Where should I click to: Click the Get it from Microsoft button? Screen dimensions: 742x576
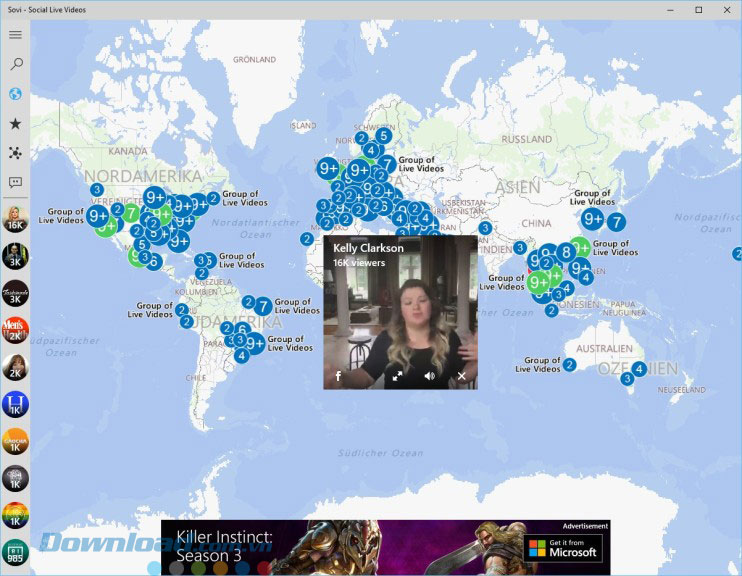coord(563,549)
